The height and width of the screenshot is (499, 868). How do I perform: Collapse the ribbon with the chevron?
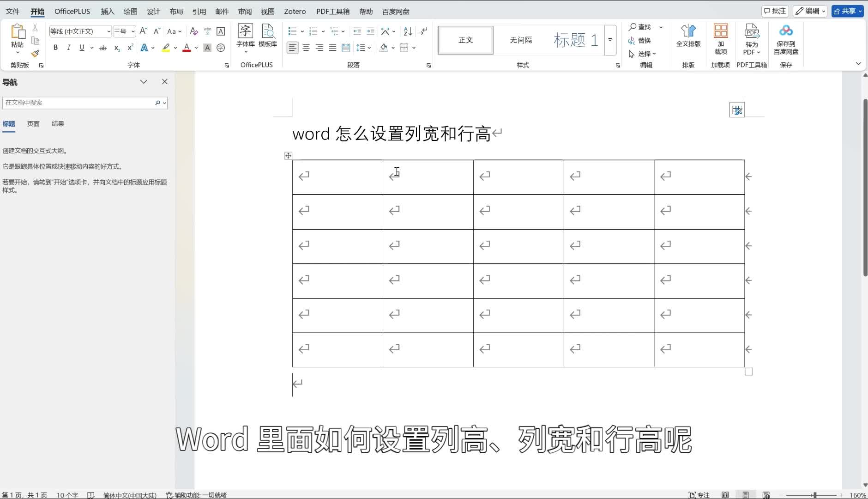point(858,64)
